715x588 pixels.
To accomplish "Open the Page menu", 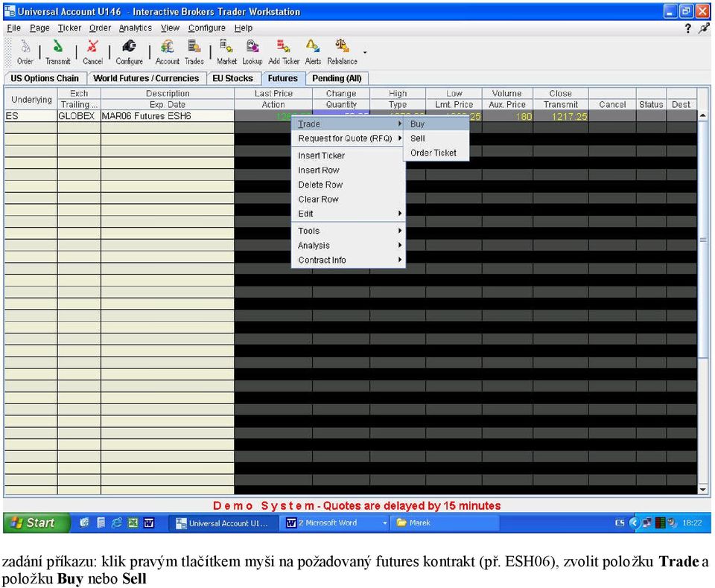I will tap(39, 28).
